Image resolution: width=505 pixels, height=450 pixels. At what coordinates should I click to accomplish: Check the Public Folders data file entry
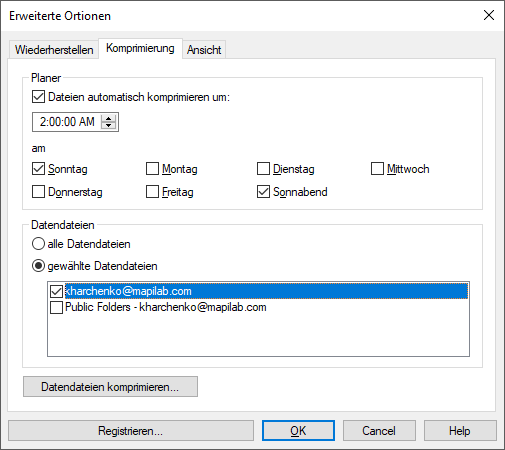pos(56,307)
